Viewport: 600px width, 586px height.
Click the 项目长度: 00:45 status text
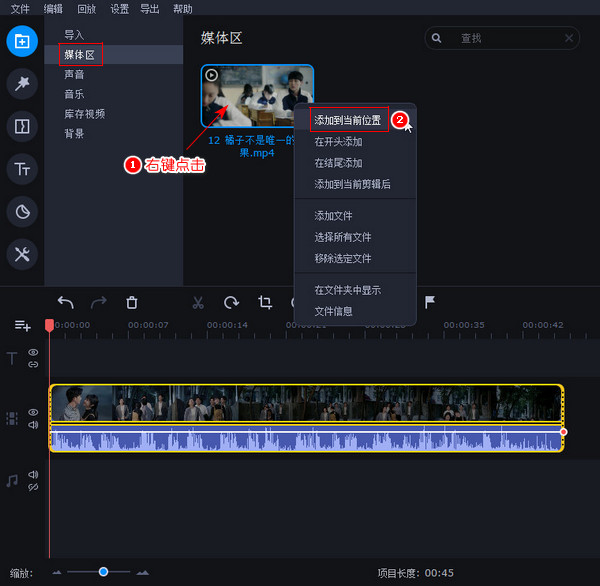click(x=416, y=573)
